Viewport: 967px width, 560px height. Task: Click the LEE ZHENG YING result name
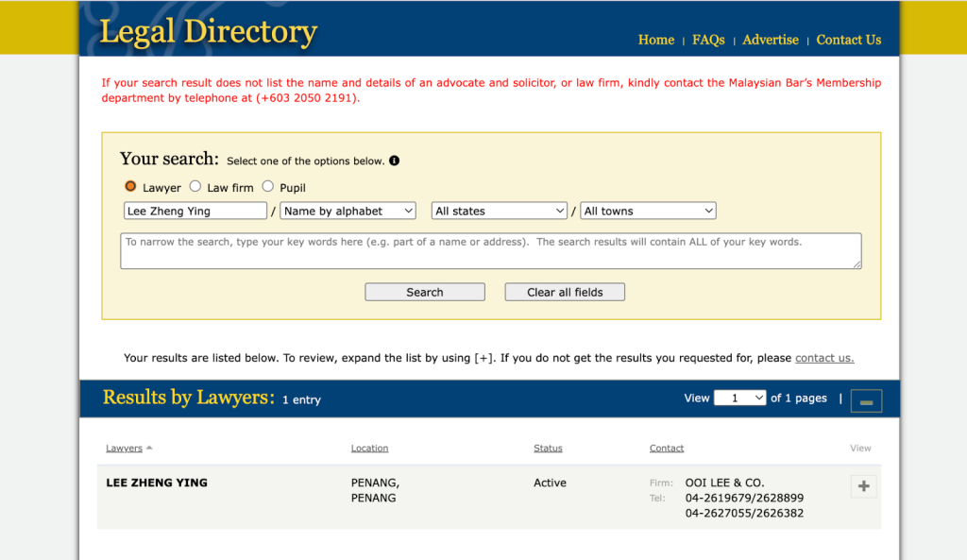[157, 483]
